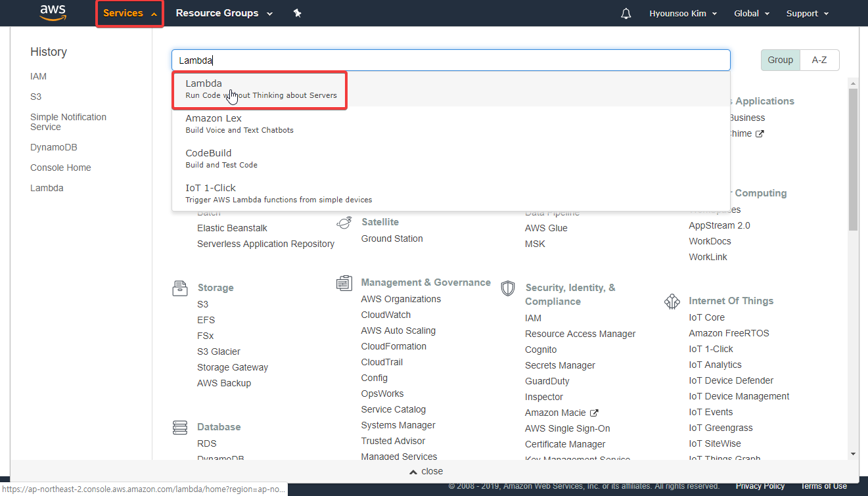The width and height of the screenshot is (868, 496).
Task: Switch to Group view
Action: (781, 60)
